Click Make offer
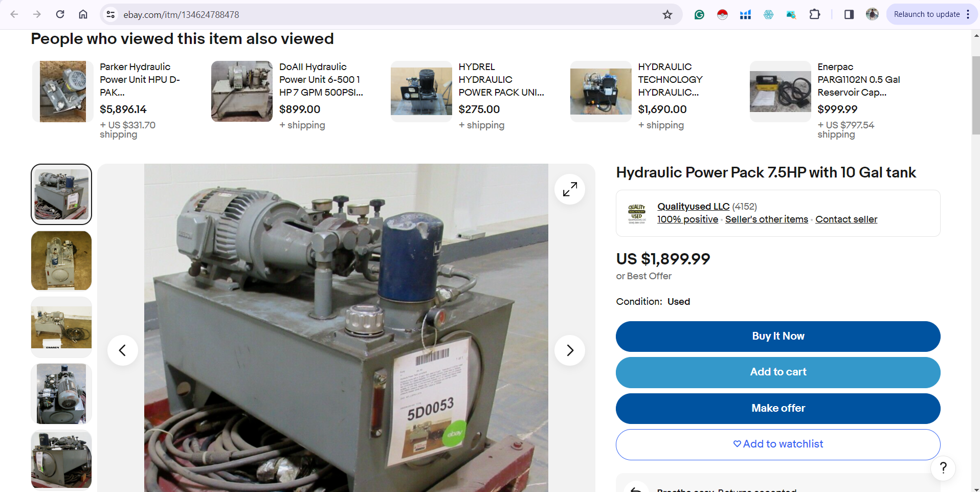980x492 pixels. pos(778,409)
